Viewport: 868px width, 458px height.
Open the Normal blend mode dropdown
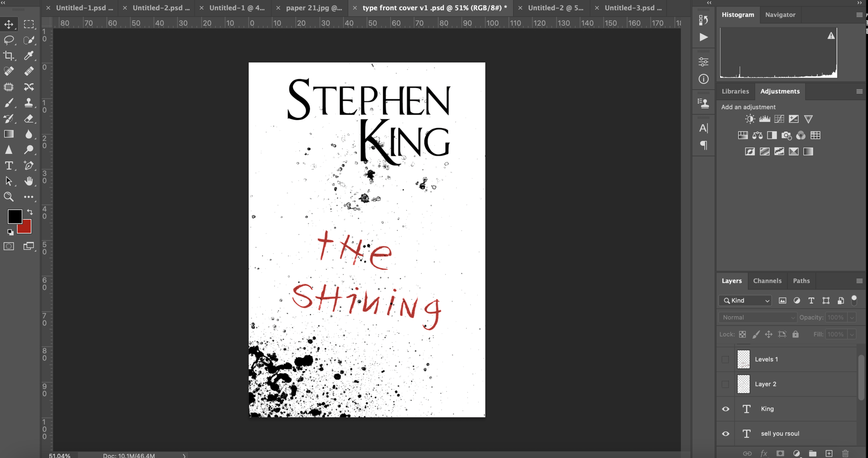758,317
